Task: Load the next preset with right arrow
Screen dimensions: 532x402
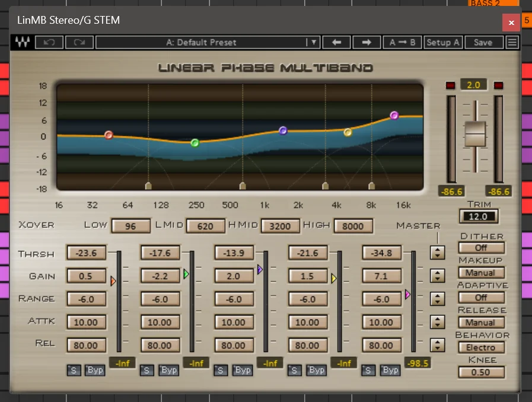Action: (x=367, y=43)
